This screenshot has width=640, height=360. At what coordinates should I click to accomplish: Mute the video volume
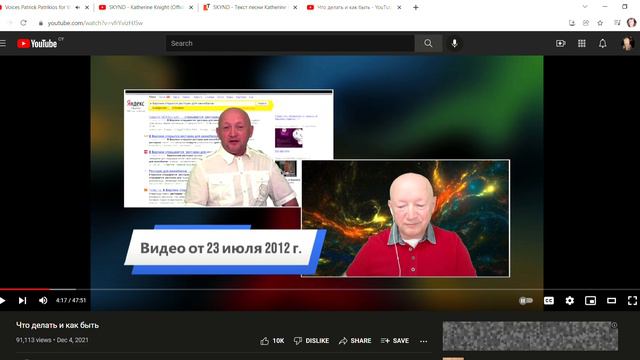pos(43,300)
